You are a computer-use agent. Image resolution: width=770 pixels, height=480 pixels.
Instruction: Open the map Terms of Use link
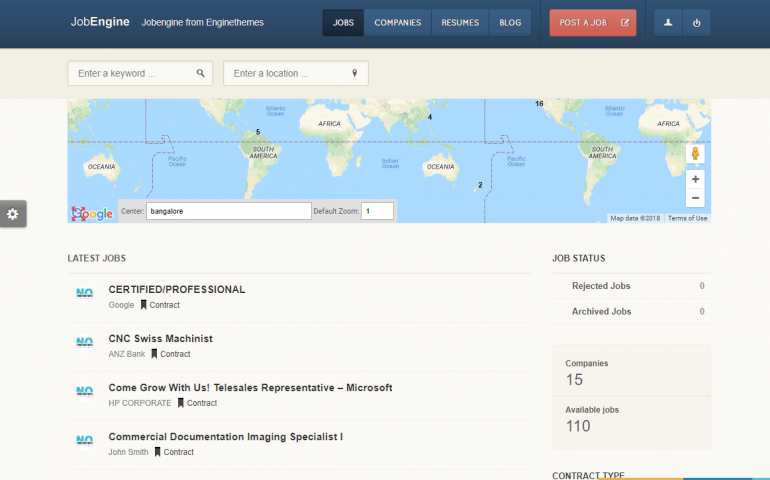pos(687,218)
